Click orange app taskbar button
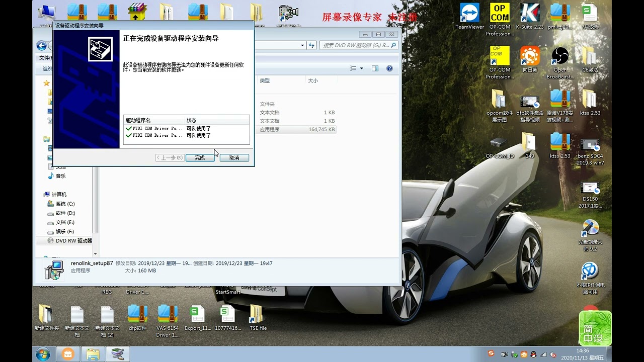 pyautogui.click(x=67, y=354)
